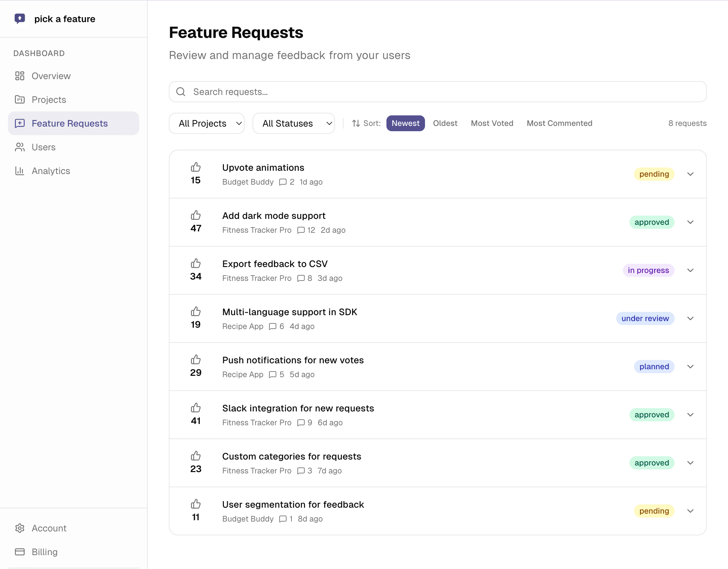
Task: Click comment icon on Push notifications row
Action: point(273,374)
